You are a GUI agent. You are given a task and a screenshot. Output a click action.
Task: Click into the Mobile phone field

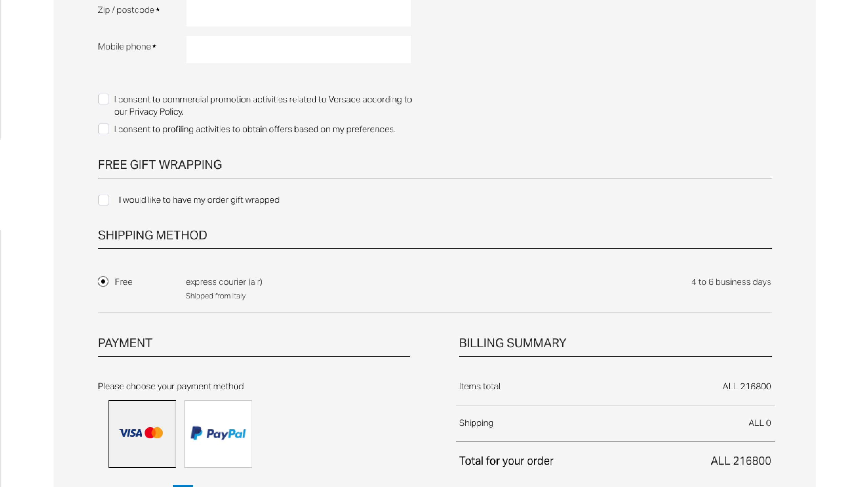pos(298,50)
